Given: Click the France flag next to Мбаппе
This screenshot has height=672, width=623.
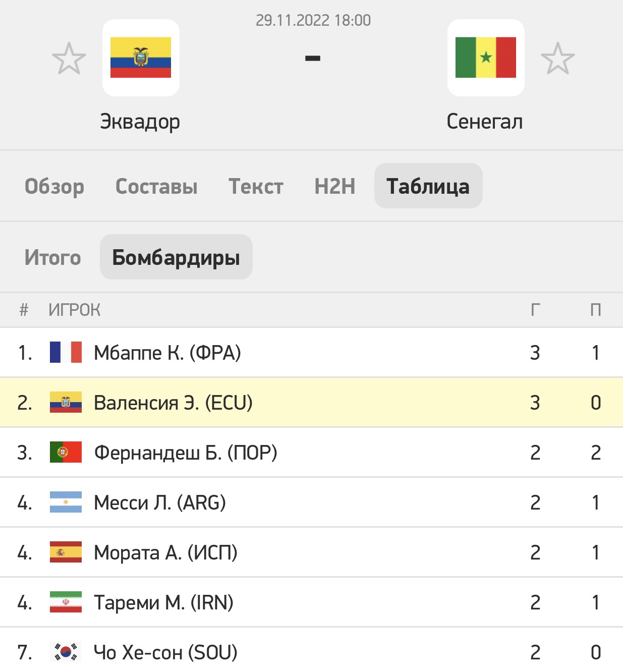Looking at the screenshot, I should 66,352.
